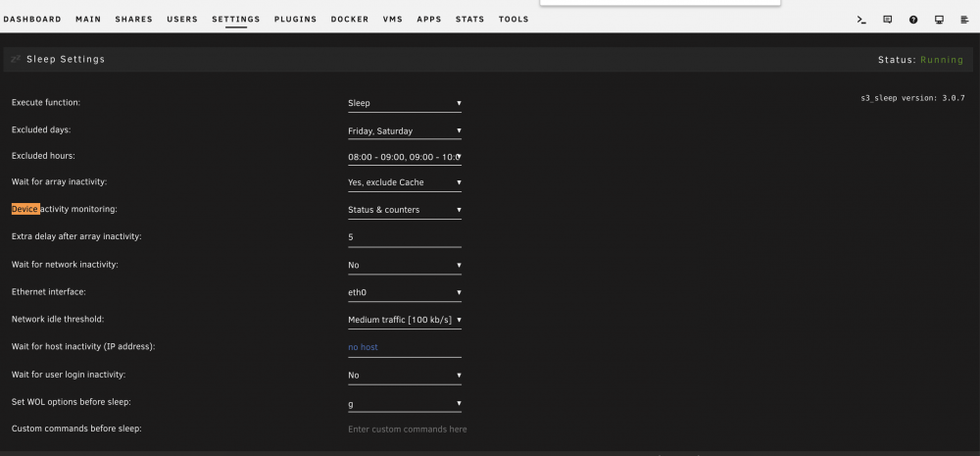Image resolution: width=980 pixels, height=456 pixels.
Task: Change the Wait for array inactivity dropdown
Action: [405, 182]
